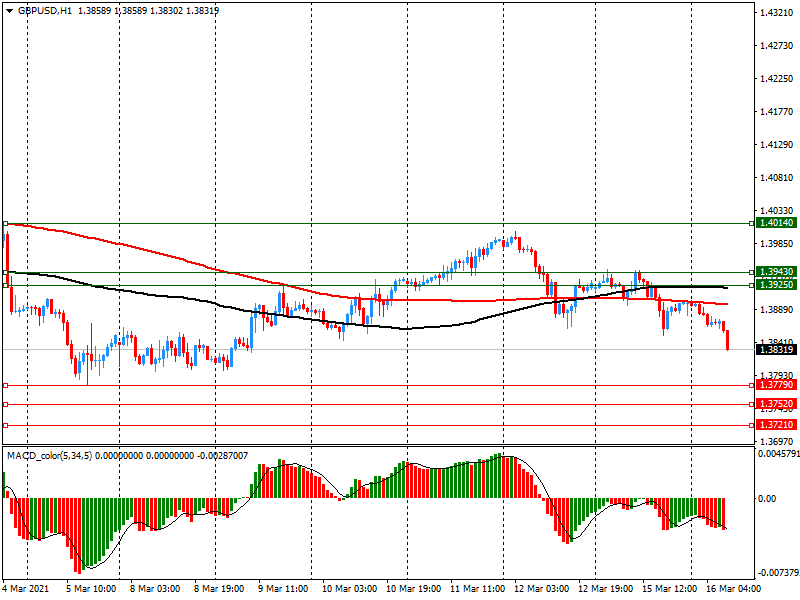Click the 1.42250 price scale value
This screenshot has width=800, height=600.
pos(777,79)
